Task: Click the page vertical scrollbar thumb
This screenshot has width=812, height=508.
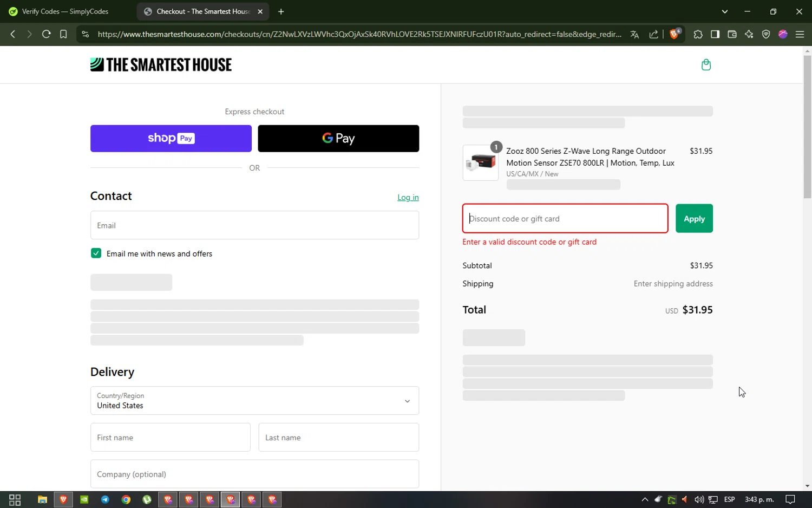Action: (807, 127)
